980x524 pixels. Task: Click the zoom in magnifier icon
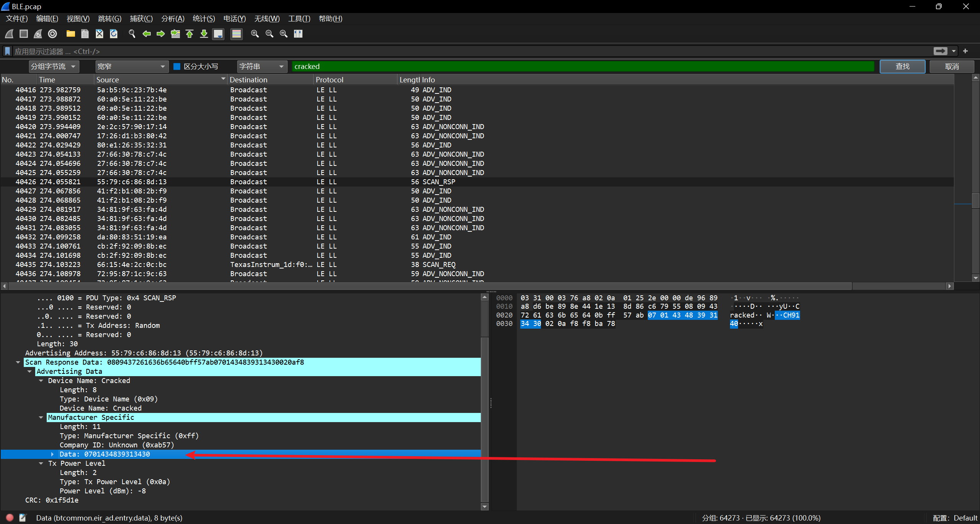(x=255, y=34)
